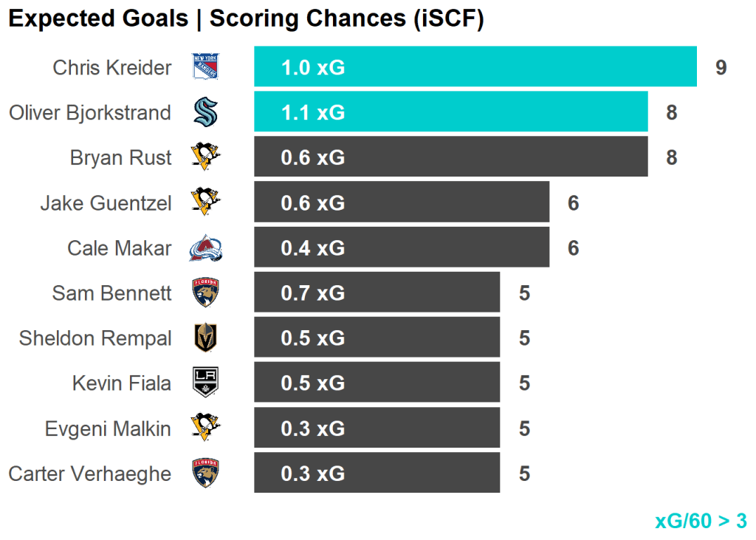Click the Colorado Avalanche logo
Image resolution: width=756 pixels, height=540 pixels.
[x=205, y=248]
